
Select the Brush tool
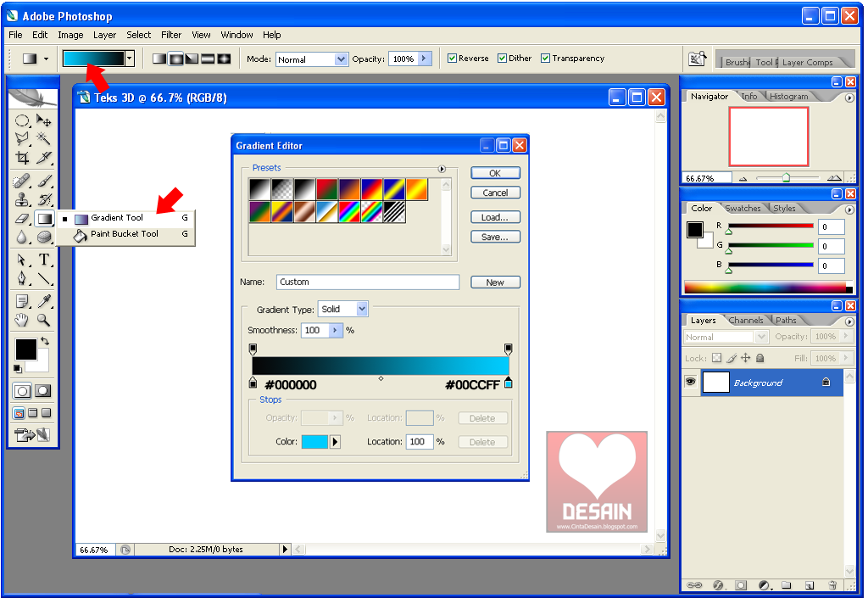pyautogui.click(x=44, y=181)
